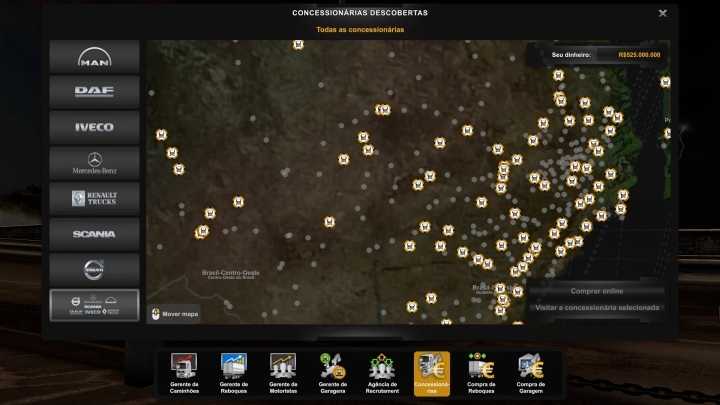Show Scania dealerships
This screenshot has height=405, width=720.
94,234
